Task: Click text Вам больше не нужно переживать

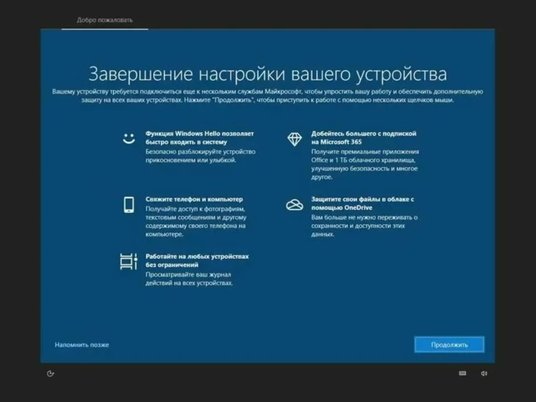Action: (x=364, y=226)
